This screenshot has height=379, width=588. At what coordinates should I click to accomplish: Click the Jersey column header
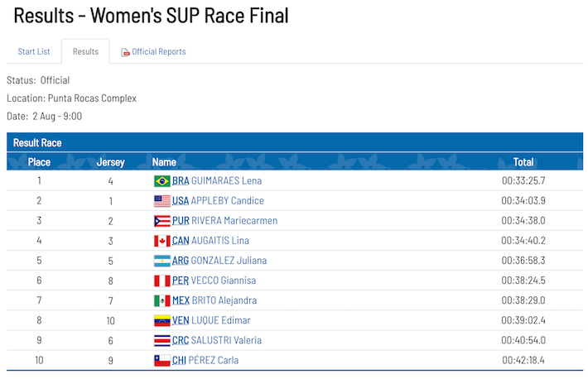tap(111, 162)
